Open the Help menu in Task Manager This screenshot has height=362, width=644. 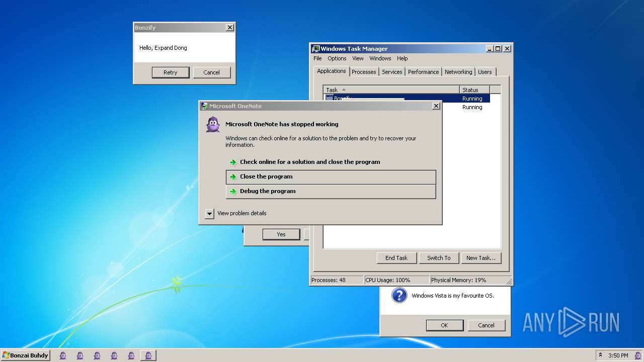coord(403,58)
